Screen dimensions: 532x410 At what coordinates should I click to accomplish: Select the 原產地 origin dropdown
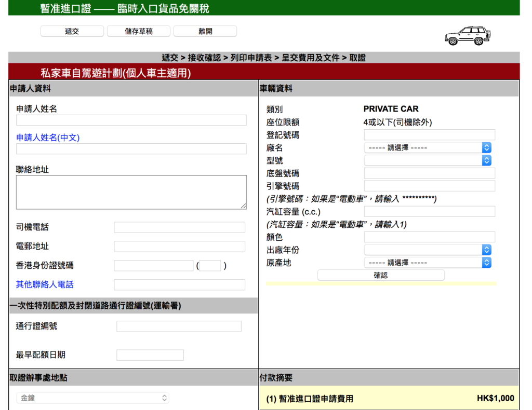click(x=428, y=263)
